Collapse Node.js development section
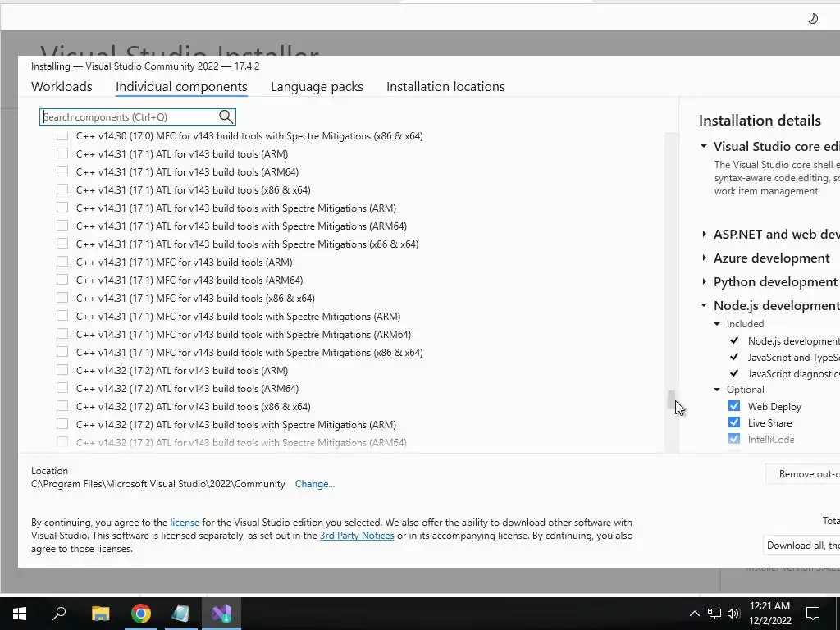Image resolution: width=840 pixels, height=630 pixels. coord(704,305)
